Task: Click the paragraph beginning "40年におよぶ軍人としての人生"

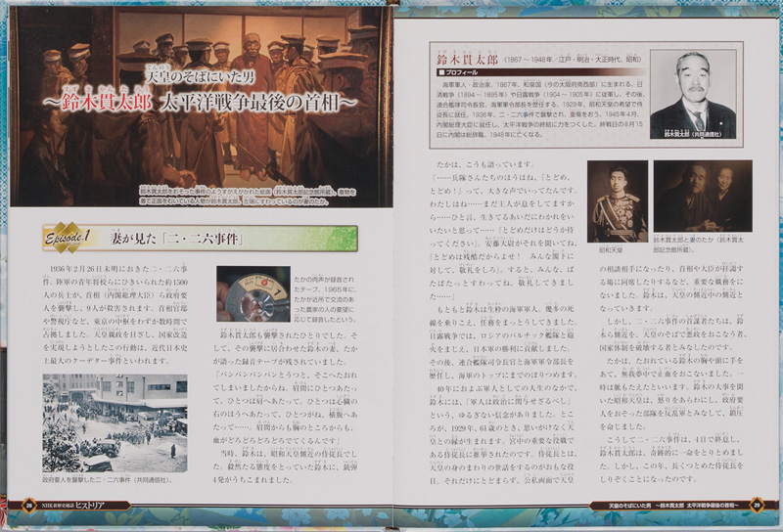Action: (x=502, y=434)
